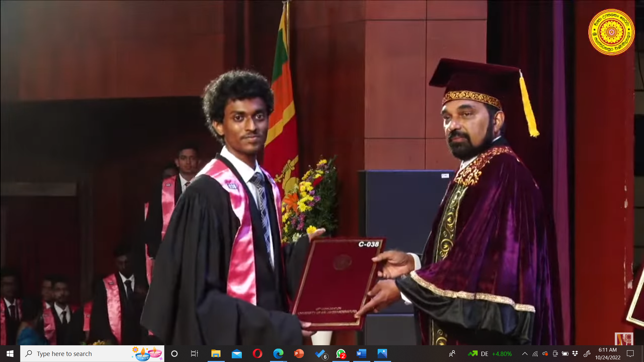Launch the Mail app
Viewport: 644px width, 362px height.
pyautogui.click(x=236, y=354)
